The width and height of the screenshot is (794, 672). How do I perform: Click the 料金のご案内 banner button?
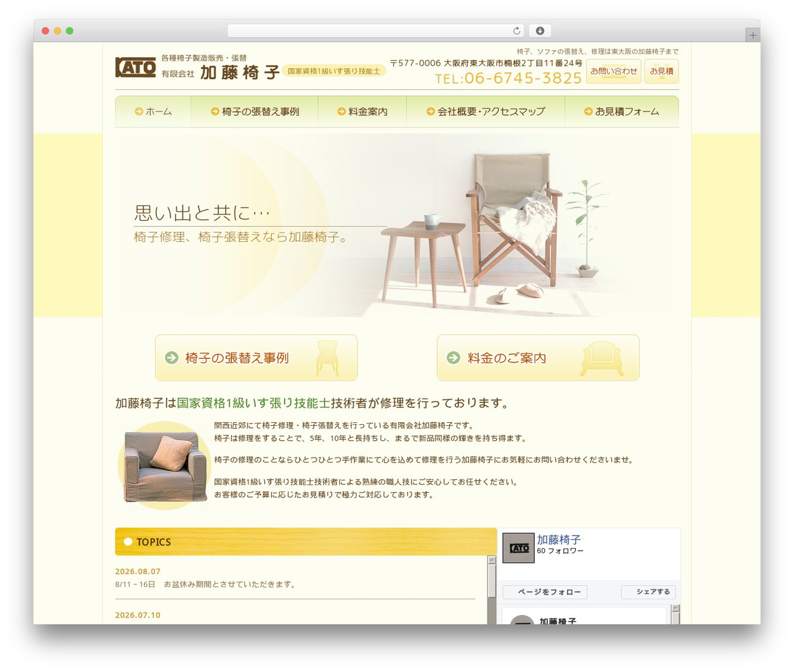(538, 358)
